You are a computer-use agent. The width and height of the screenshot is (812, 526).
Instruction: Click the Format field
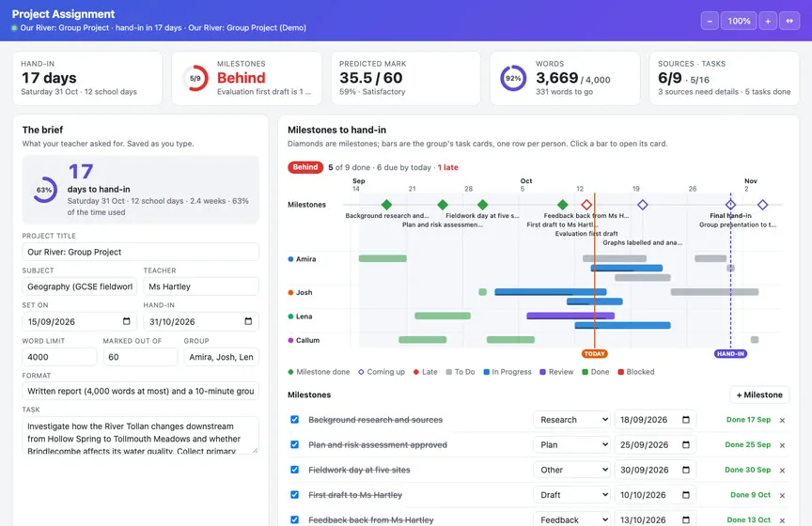point(140,392)
